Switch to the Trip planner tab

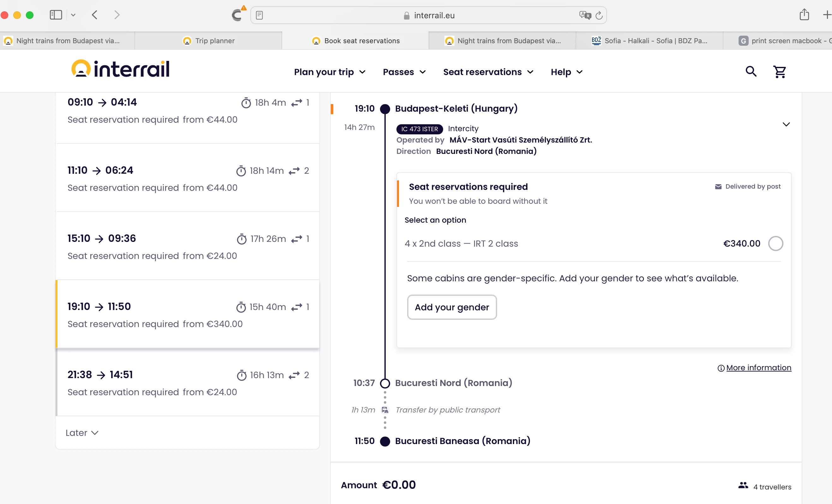(209, 41)
